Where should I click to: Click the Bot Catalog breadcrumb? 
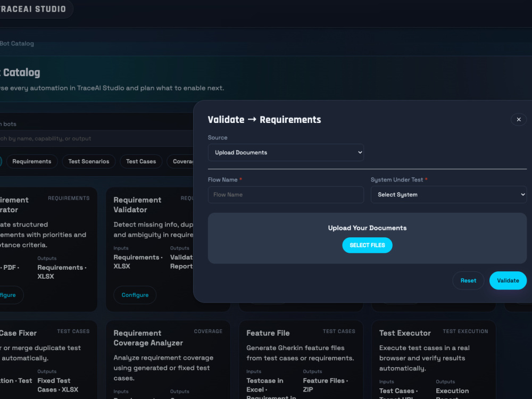(17, 44)
